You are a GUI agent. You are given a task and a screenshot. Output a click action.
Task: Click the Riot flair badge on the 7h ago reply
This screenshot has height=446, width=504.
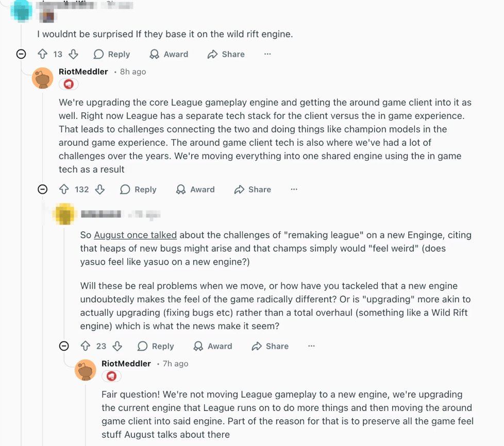(x=111, y=376)
